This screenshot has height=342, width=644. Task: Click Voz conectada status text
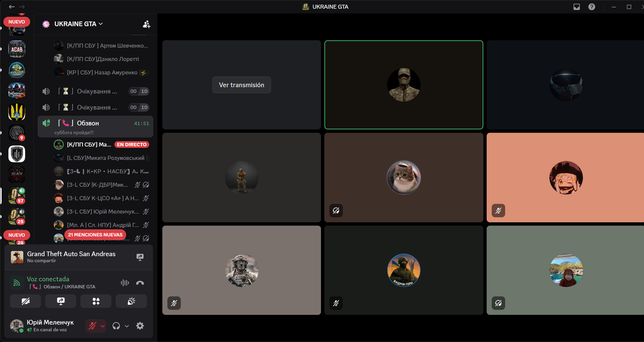(48, 279)
